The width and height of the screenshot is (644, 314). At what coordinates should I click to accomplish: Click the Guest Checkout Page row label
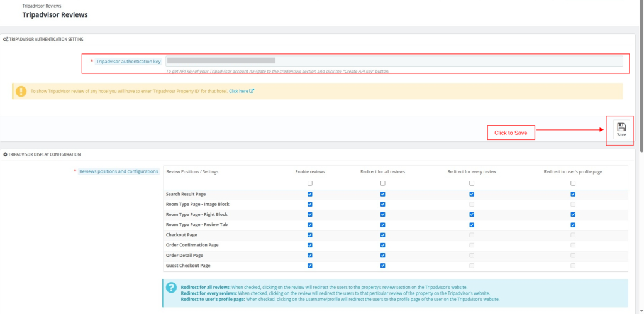(188, 266)
